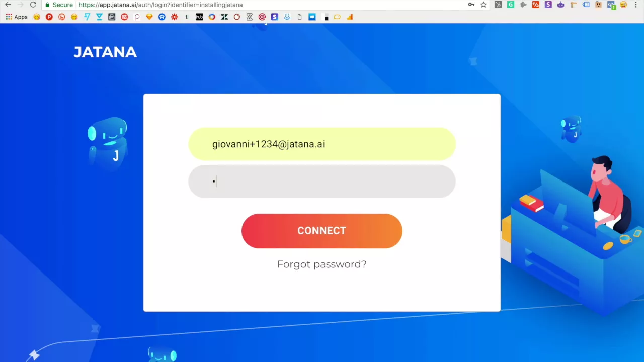Open the Zendesk bookmark icon
Image resolution: width=644 pixels, height=362 pixels.
[x=224, y=17]
